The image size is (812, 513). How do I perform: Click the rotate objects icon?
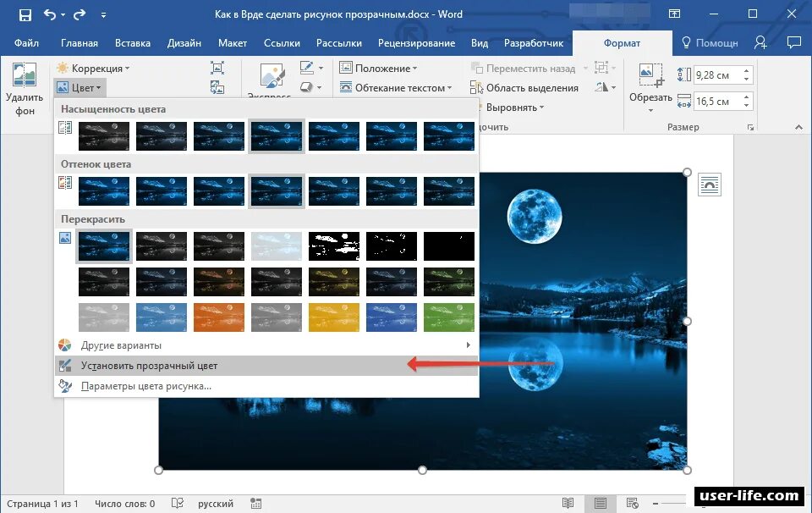[x=605, y=87]
